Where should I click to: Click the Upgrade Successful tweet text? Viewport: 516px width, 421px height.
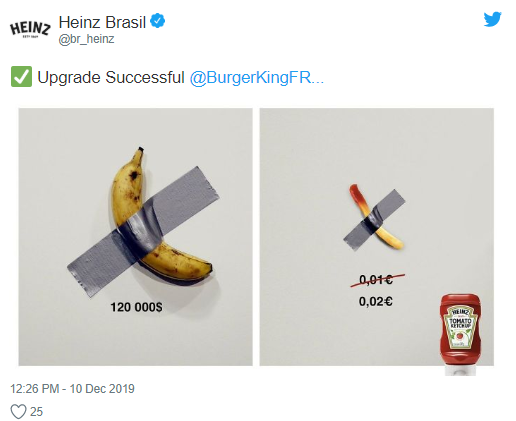[111, 77]
